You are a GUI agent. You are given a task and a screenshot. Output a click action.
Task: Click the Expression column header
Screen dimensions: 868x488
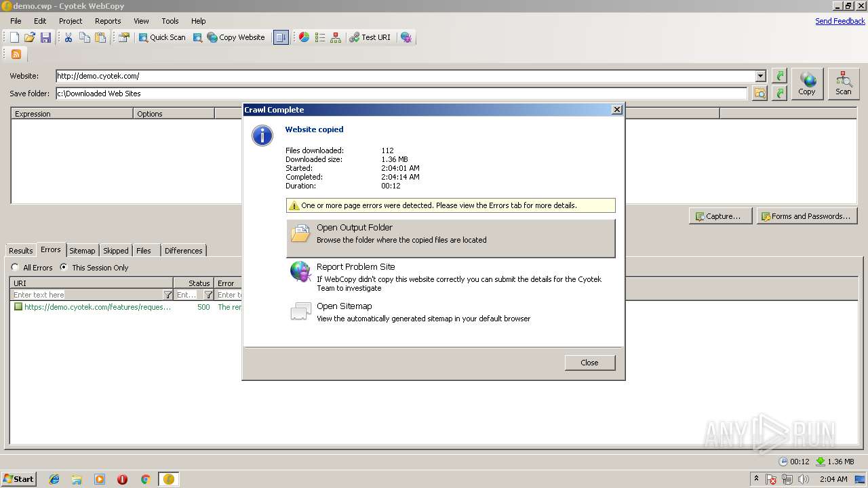(72, 114)
